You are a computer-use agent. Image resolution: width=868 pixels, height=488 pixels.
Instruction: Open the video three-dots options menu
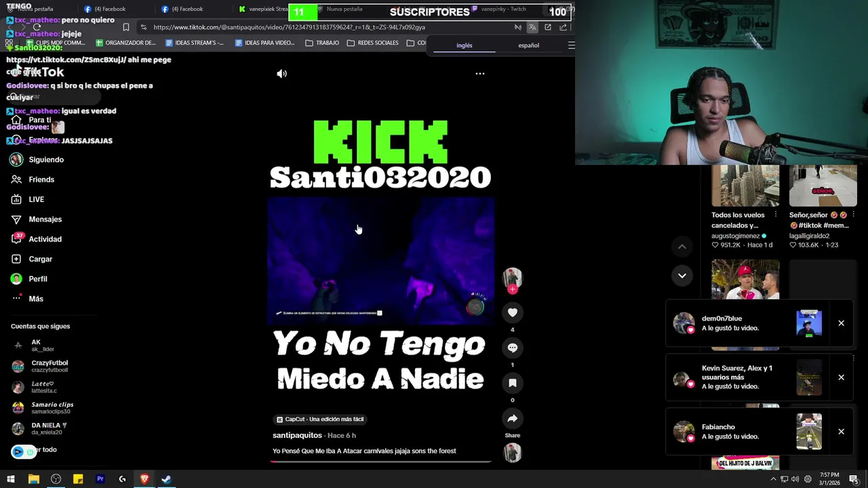pos(479,73)
